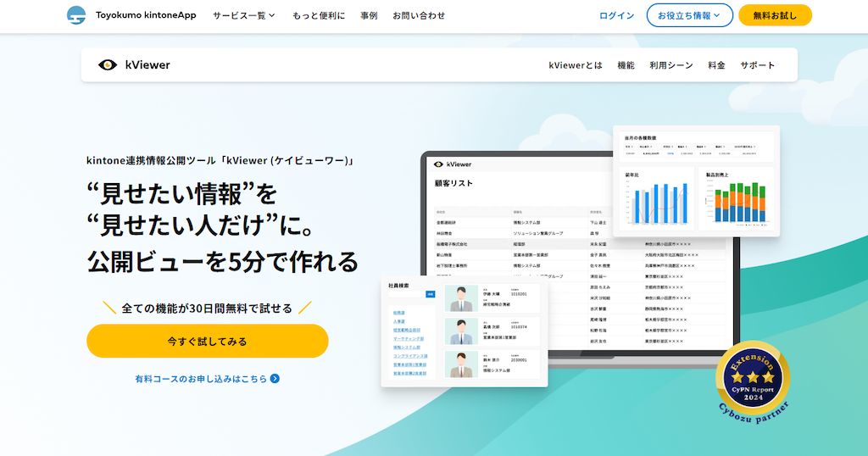
Task: Follow 有料コースのお申し込みはこちら link
Action: point(201,379)
